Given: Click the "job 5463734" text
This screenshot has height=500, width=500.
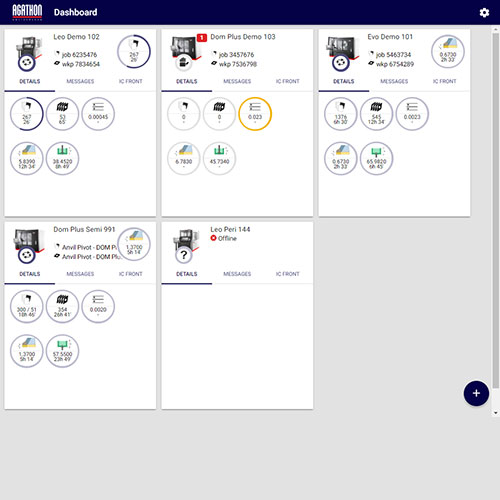Looking at the screenshot, I should click(x=393, y=55).
